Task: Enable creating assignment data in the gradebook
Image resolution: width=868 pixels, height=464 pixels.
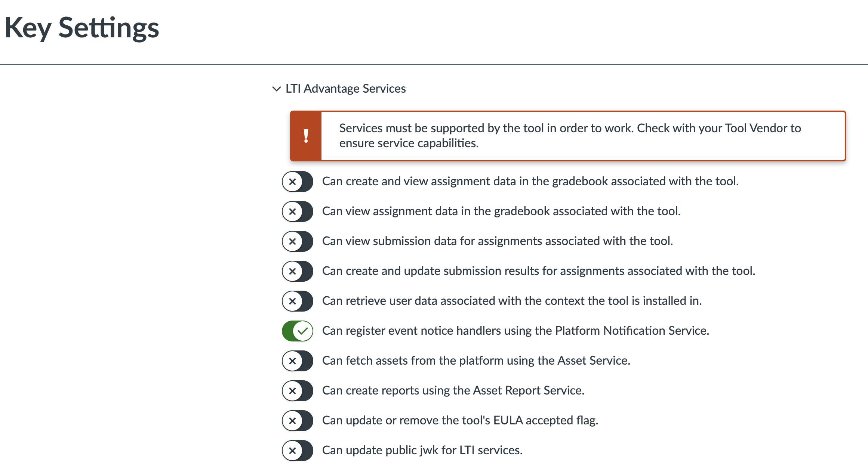Action: 297,182
